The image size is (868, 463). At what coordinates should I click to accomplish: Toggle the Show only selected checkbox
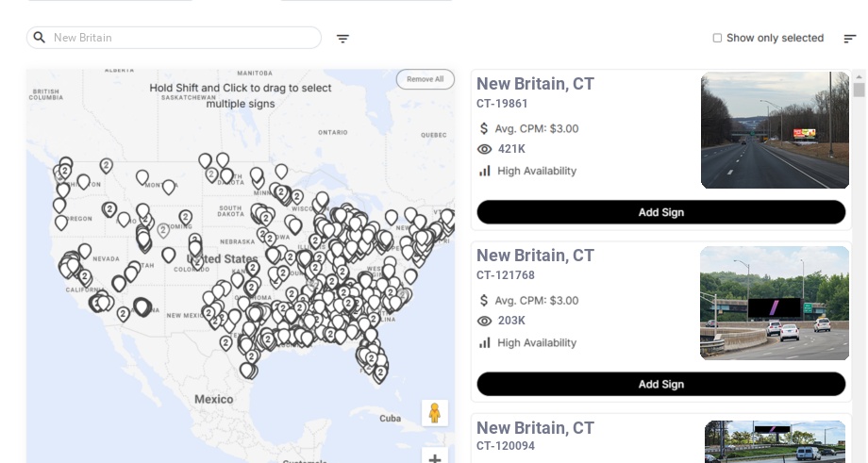[717, 39]
